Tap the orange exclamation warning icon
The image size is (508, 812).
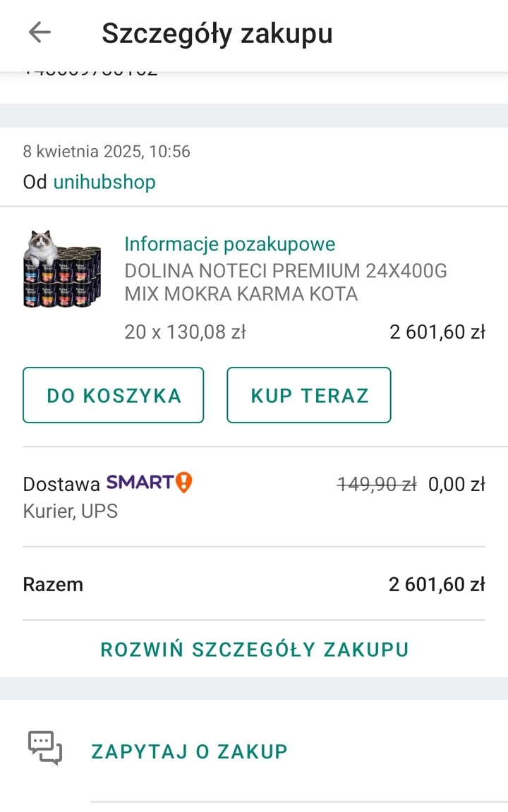pyautogui.click(x=184, y=482)
